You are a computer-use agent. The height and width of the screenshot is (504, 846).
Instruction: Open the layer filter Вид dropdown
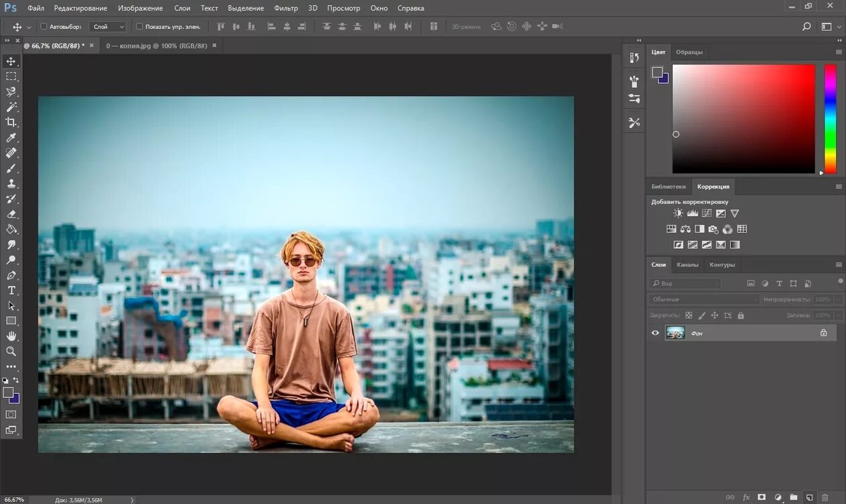(685, 284)
